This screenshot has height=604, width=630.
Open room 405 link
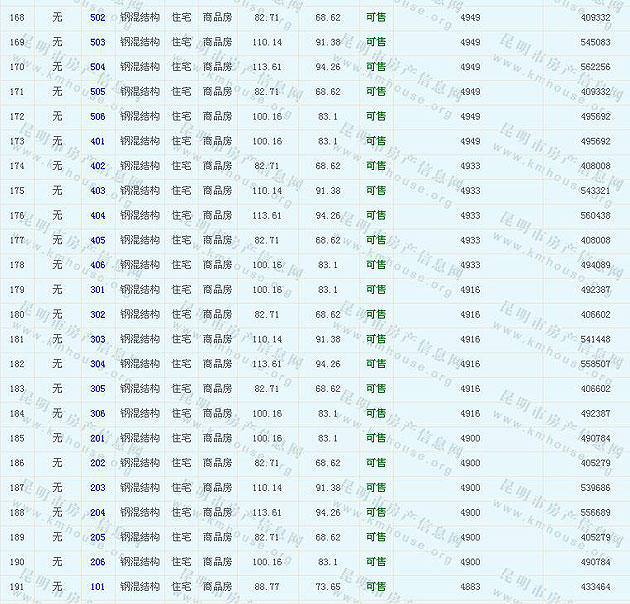pos(97,241)
